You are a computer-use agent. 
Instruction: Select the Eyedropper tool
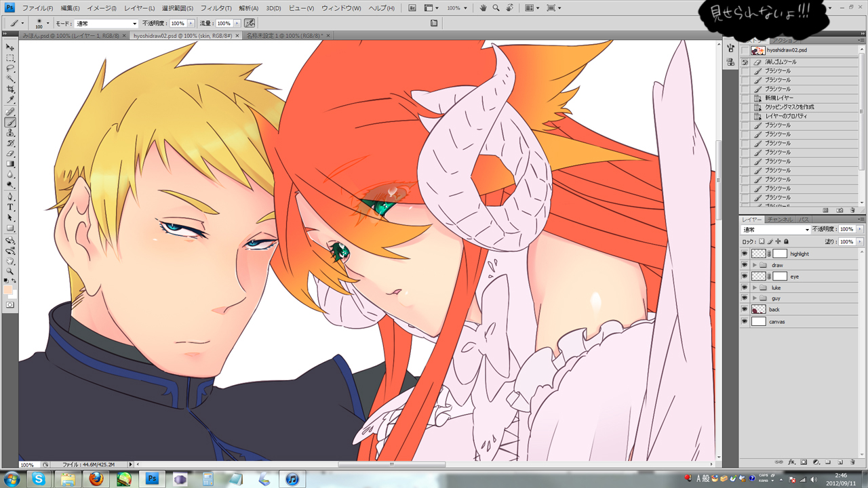(10, 100)
